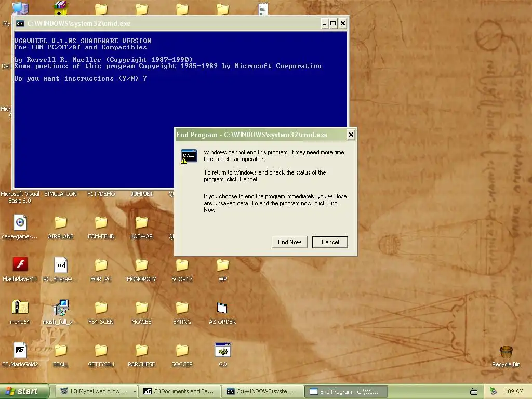Click the cmd warning icon in dialog

click(189, 156)
